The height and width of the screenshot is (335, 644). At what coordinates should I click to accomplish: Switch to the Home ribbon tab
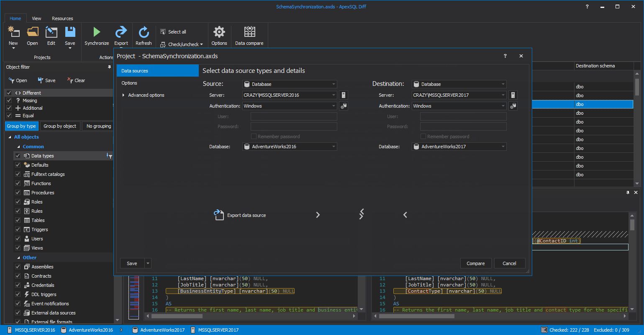15,18
